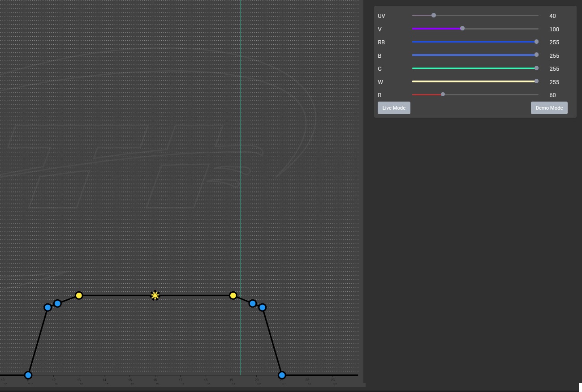Click the UV channel slider handle
The image size is (582, 392).
pyautogui.click(x=434, y=16)
